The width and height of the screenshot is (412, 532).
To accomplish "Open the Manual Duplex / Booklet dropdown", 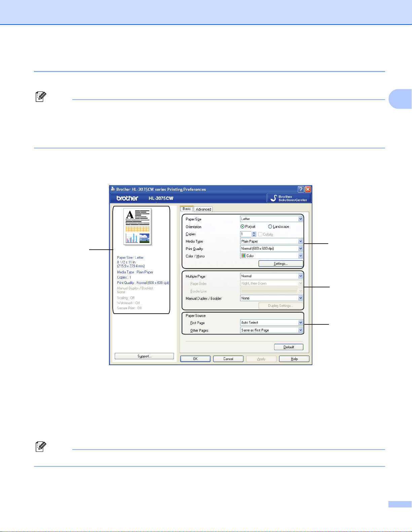I will [272, 298].
